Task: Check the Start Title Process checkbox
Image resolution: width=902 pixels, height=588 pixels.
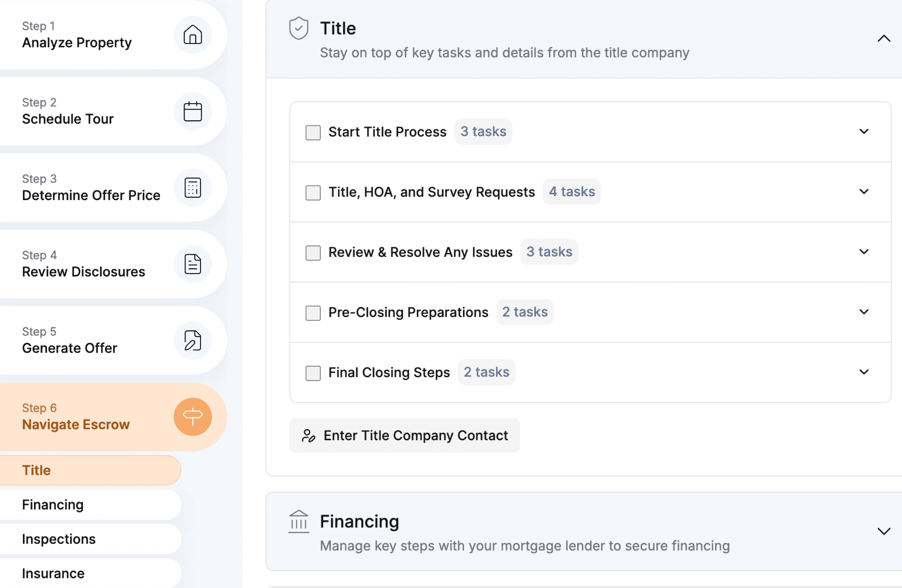Action: point(313,132)
